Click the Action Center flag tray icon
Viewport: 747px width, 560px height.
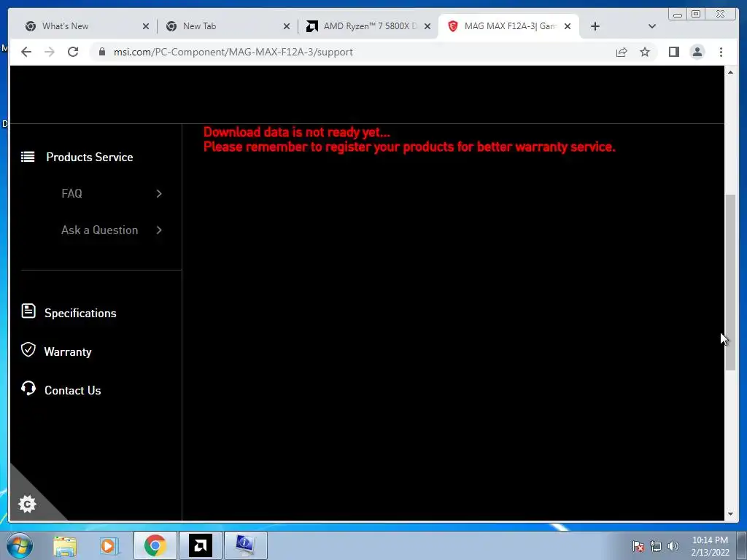(638, 546)
